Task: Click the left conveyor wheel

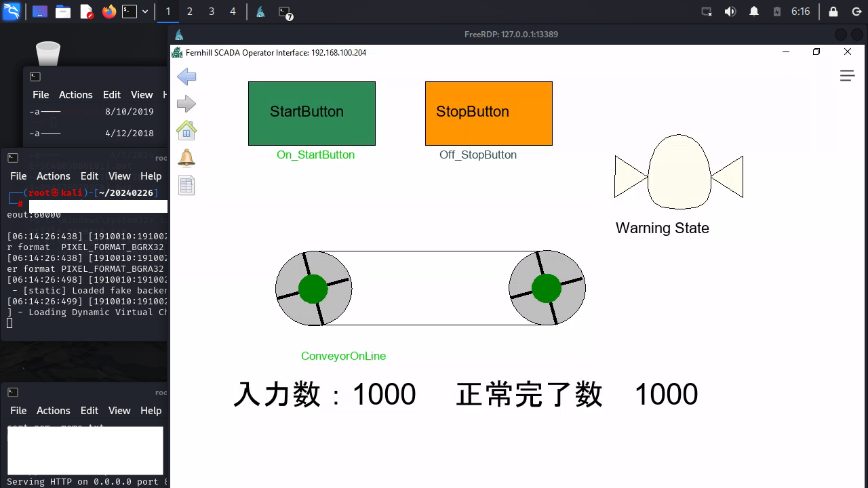Action: click(x=313, y=289)
